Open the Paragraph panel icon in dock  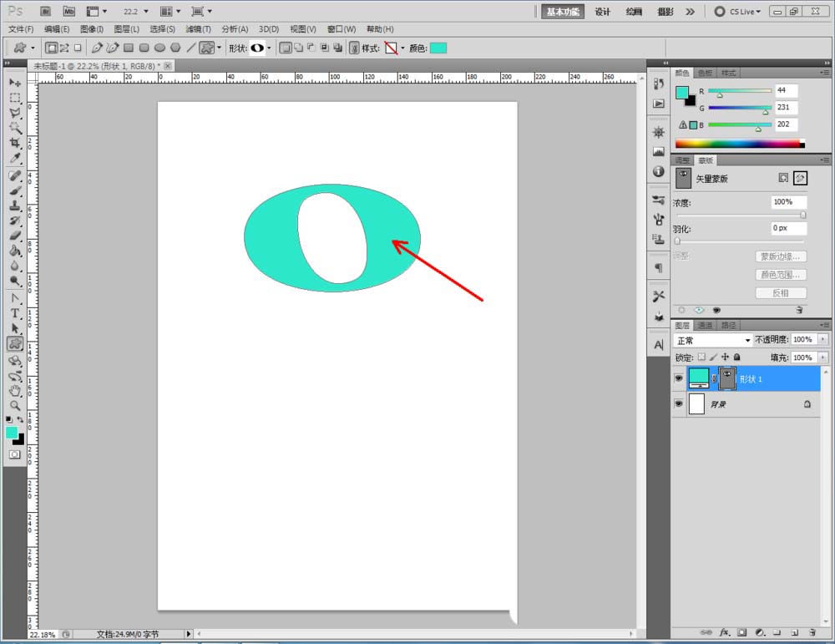(659, 268)
